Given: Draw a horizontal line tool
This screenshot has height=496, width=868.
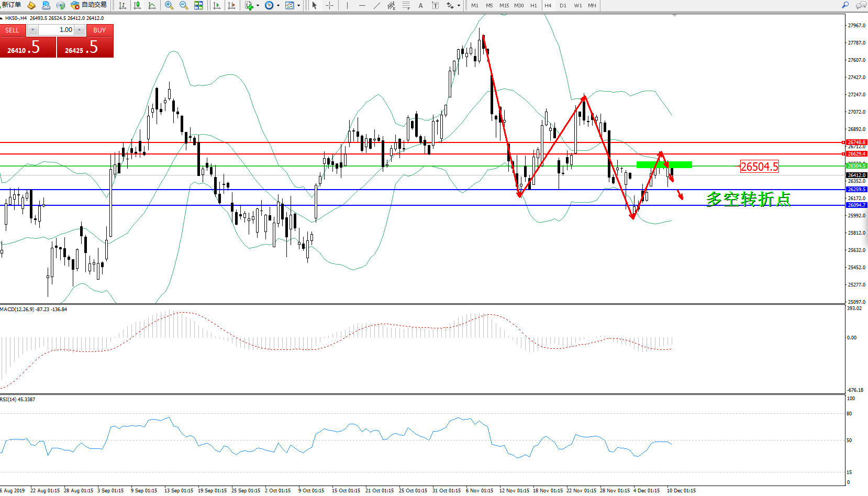Looking at the screenshot, I should (x=362, y=5).
